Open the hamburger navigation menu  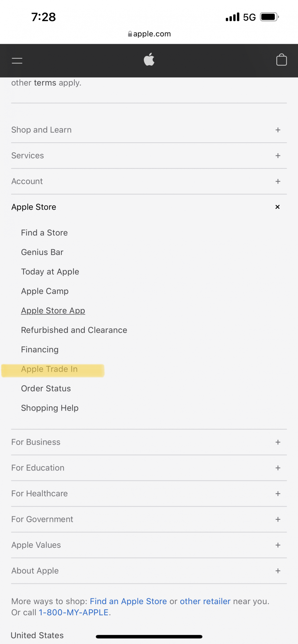click(17, 61)
